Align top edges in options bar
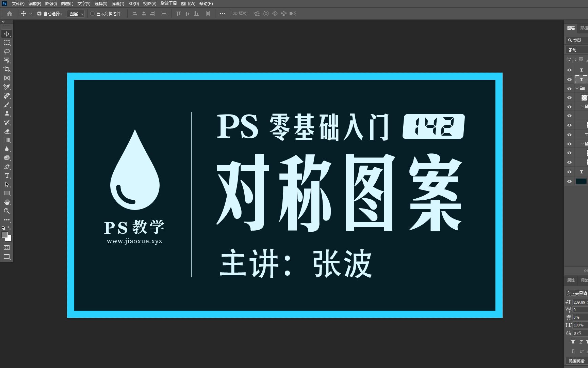588x368 pixels. tap(178, 14)
